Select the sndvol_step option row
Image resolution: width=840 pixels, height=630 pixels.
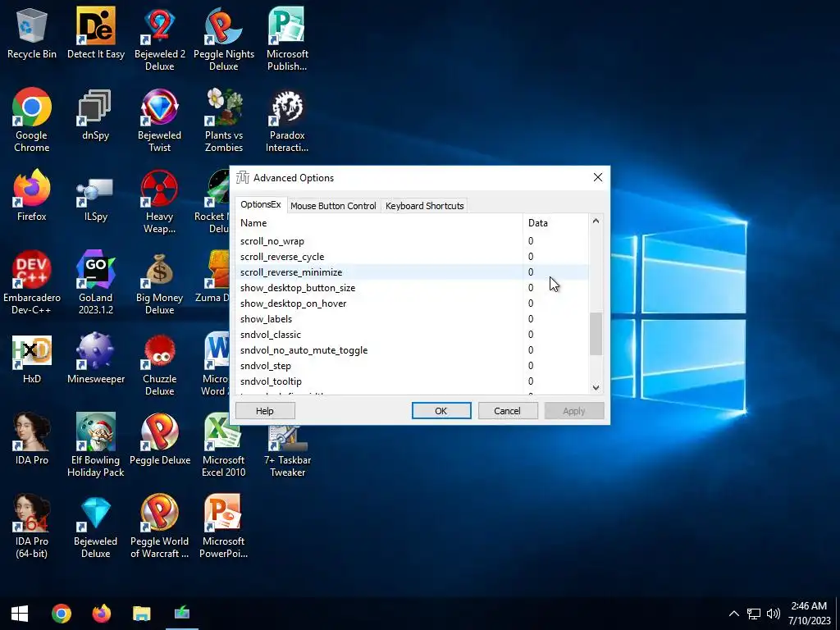pyautogui.click(x=412, y=365)
